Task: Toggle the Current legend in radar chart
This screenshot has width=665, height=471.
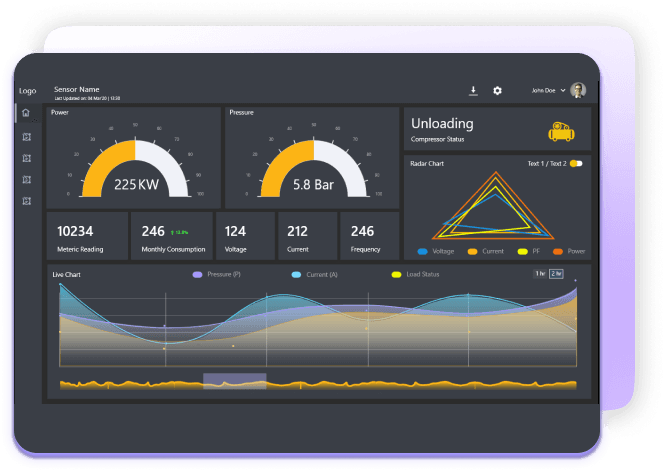Action: [486, 251]
